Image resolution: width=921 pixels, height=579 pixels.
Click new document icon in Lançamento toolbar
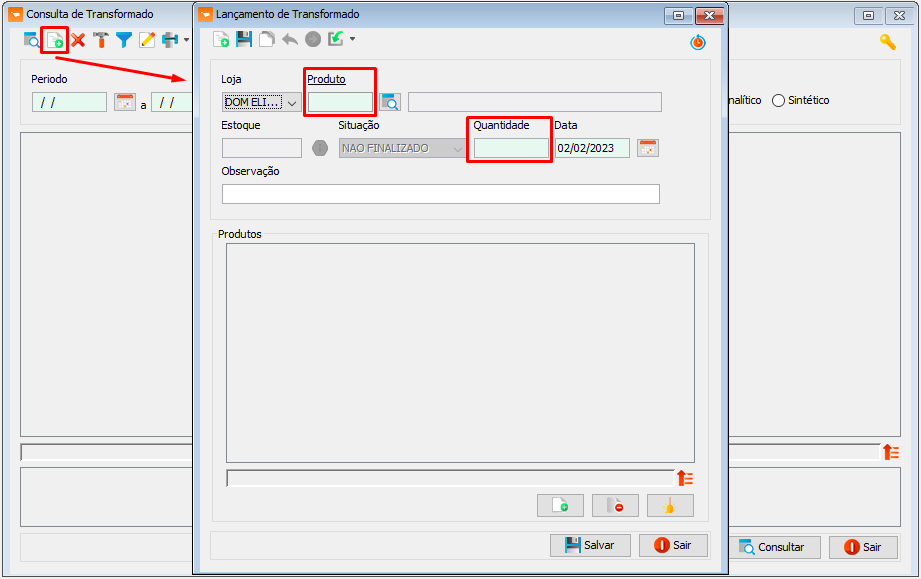(x=221, y=39)
